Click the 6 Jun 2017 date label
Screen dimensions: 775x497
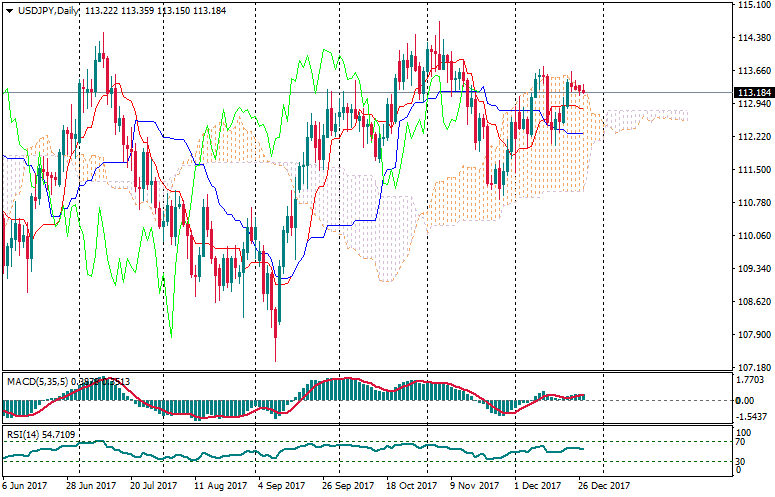[26, 486]
